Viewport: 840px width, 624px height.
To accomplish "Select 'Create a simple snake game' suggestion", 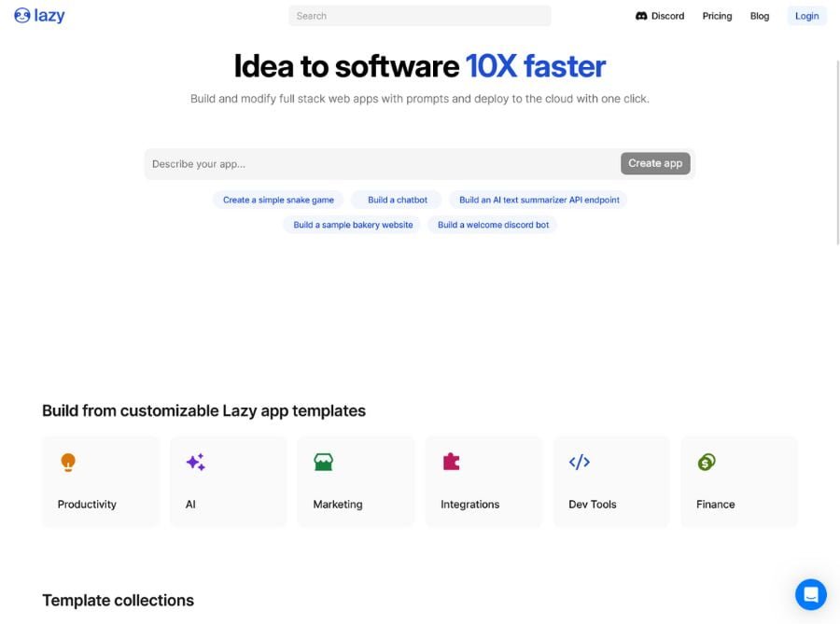I will (278, 200).
